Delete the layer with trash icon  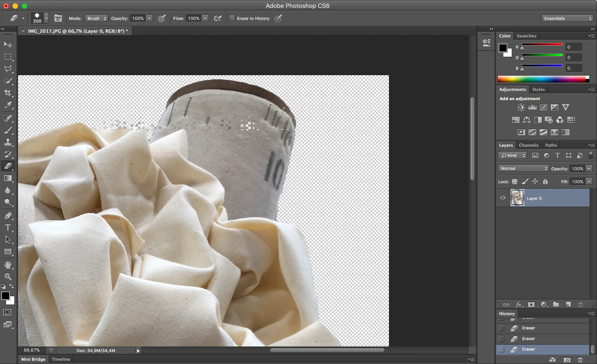[580, 304]
